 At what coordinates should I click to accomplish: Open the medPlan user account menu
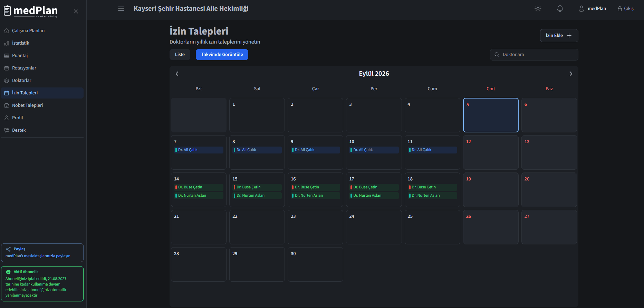tap(593, 9)
